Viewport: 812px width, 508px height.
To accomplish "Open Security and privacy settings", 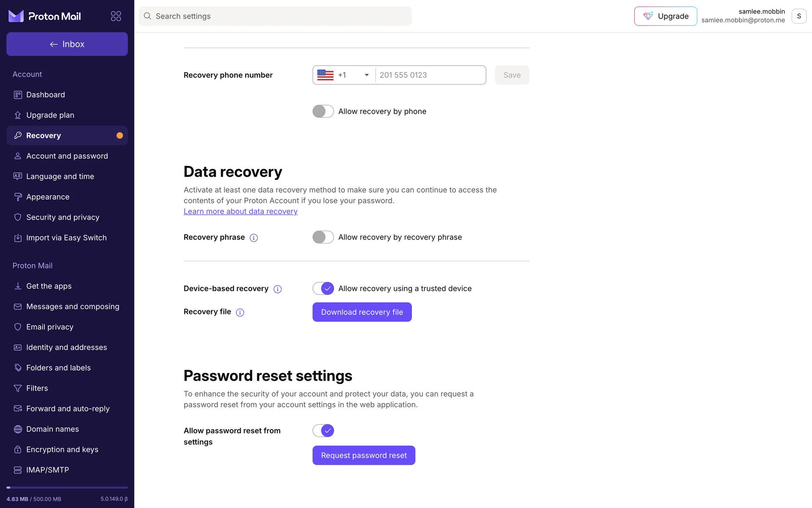I will [63, 217].
